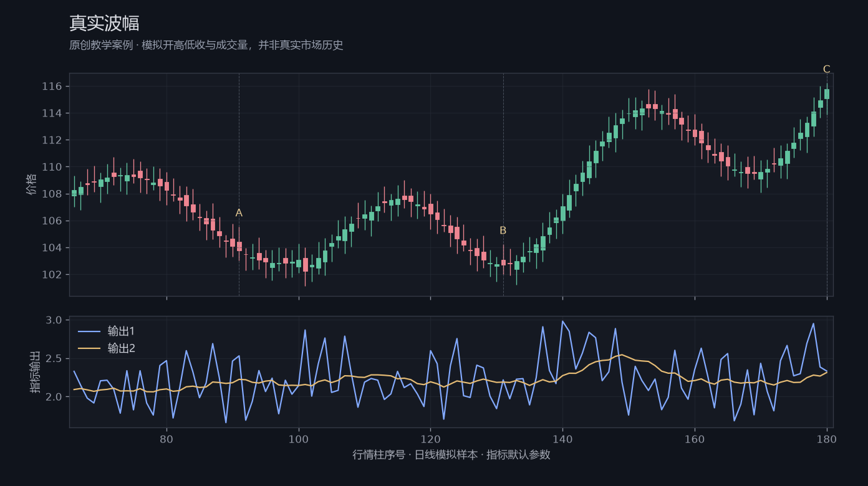The image size is (868, 486).
Task: Click the x-axis tick label 180
Action: click(827, 439)
